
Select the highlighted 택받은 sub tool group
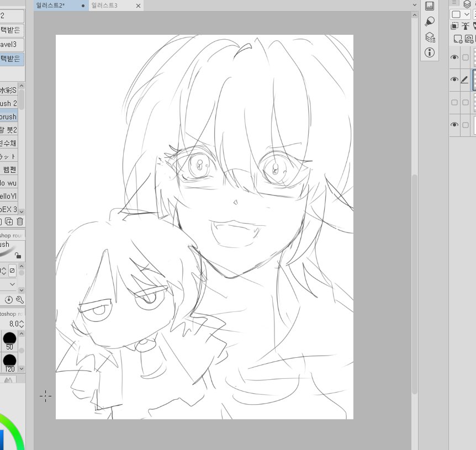(x=12, y=59)
